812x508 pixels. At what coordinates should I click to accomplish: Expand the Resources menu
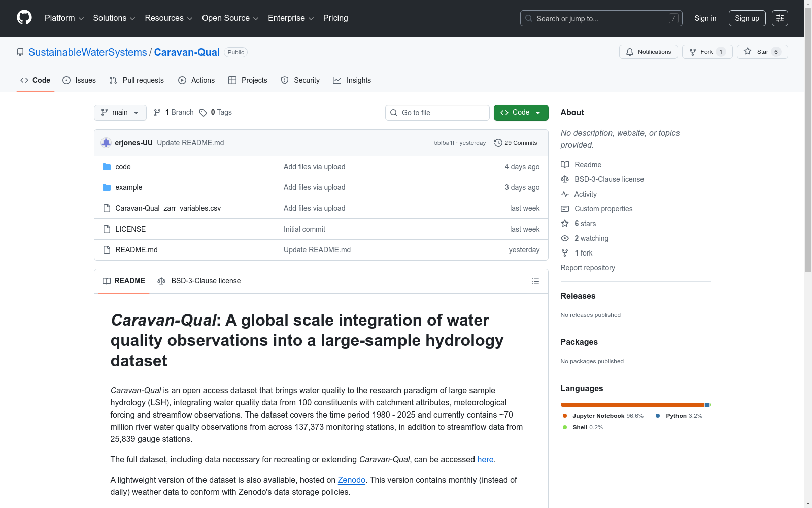tap(169, 18)
